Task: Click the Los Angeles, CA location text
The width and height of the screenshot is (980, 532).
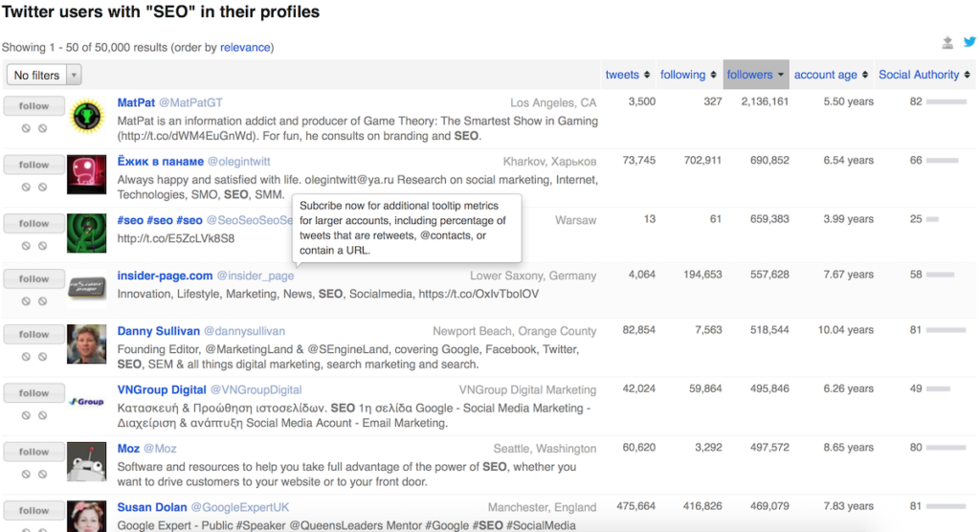Action: click(553, 103)
